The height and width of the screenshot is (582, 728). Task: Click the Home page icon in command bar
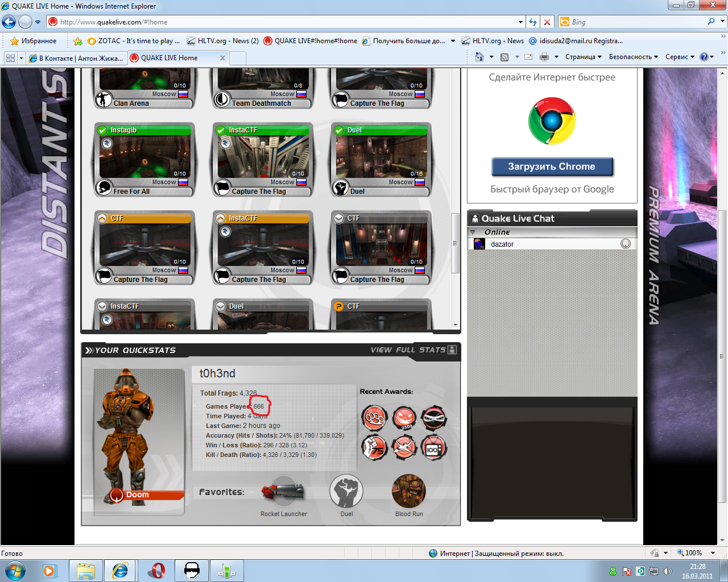pos(479,57)
